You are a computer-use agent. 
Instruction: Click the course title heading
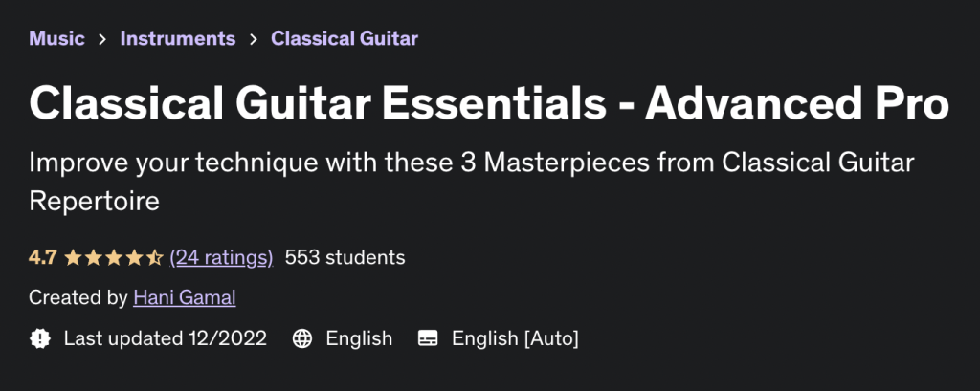coord(488,105)
